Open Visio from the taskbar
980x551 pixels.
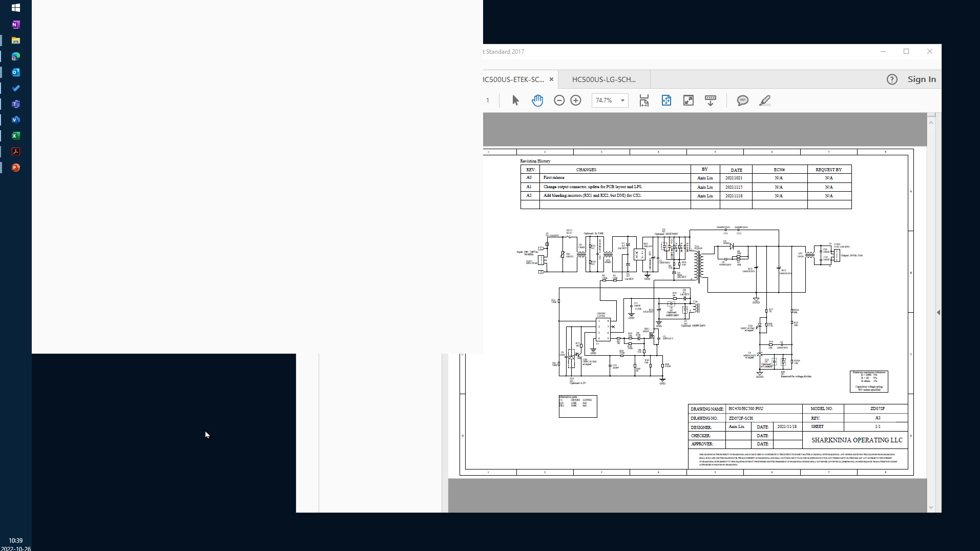[x=16, y=120]
